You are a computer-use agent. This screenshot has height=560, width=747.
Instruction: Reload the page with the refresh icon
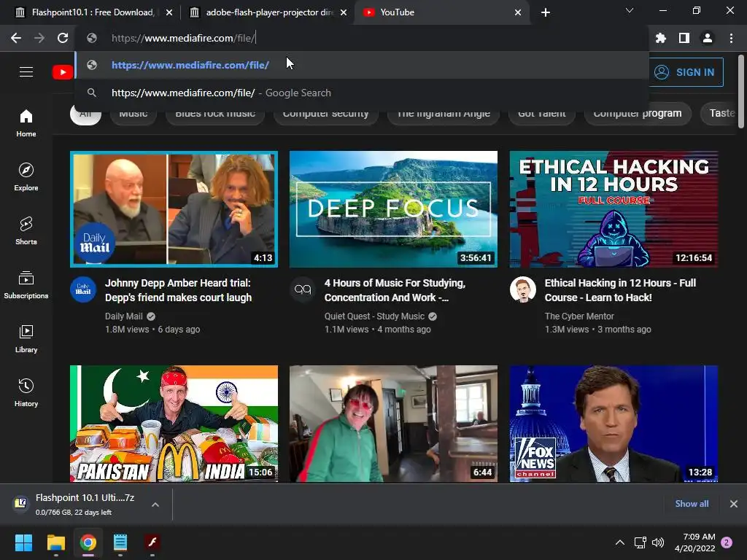pyautogui.click(x=63, y=38)
